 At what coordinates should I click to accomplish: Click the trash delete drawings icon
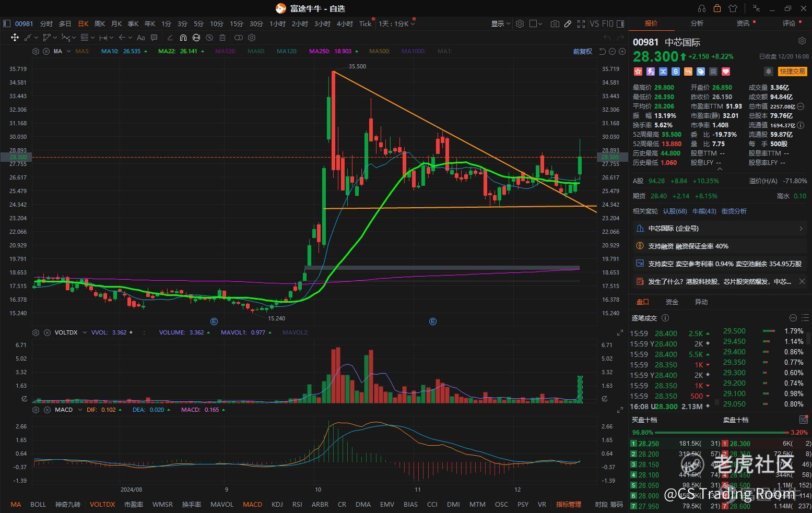222,38
